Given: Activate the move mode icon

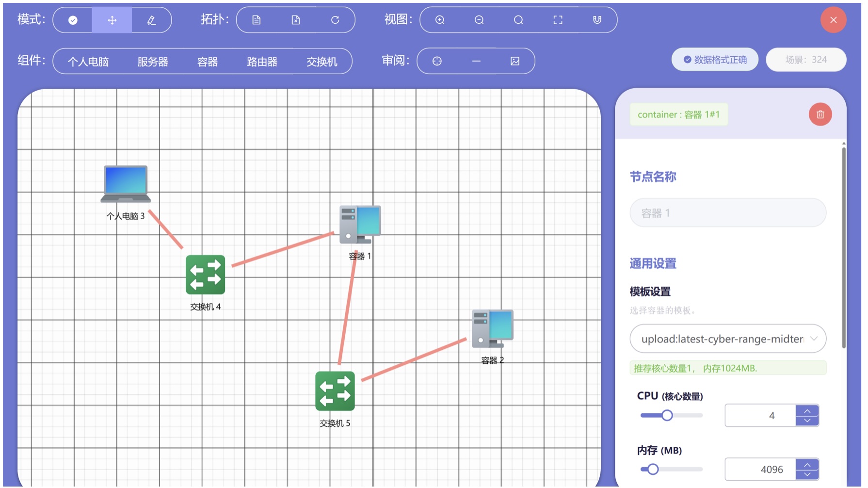Looking at the screenshot, I should [112, 20].
